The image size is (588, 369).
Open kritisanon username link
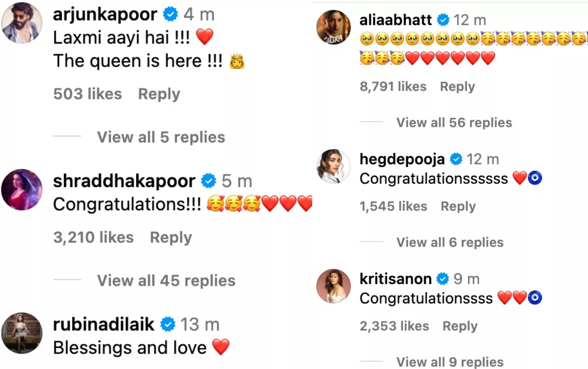[x=395, y=279]
